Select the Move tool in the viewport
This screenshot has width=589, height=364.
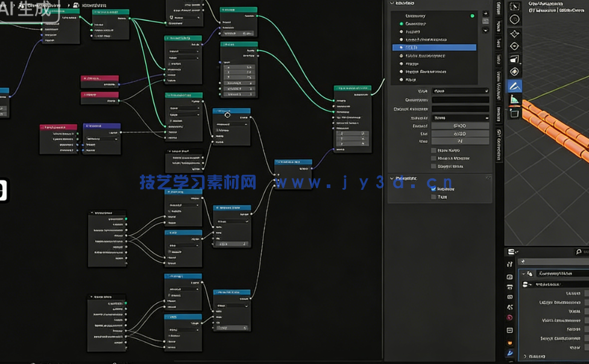click(x=514, y=32)
